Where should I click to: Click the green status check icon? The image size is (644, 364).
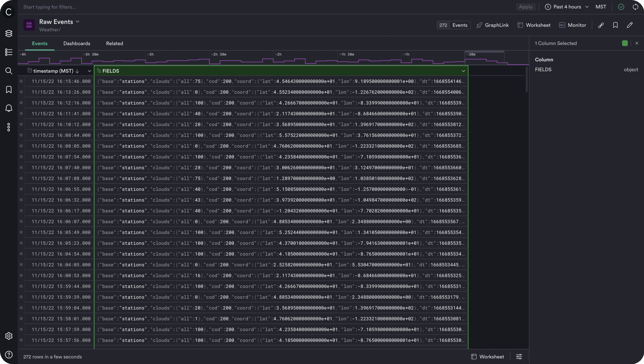pyautogui.click(x=621, y=7)
